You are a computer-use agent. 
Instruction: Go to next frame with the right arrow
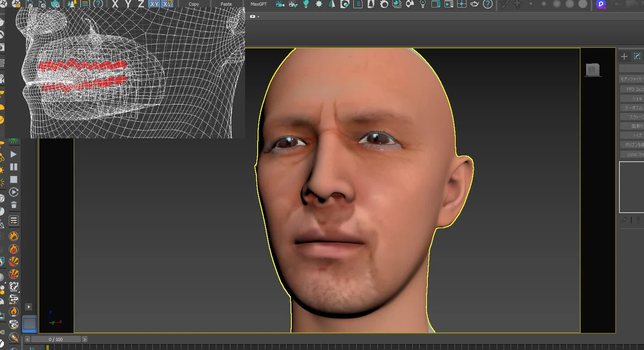point(84,339)
